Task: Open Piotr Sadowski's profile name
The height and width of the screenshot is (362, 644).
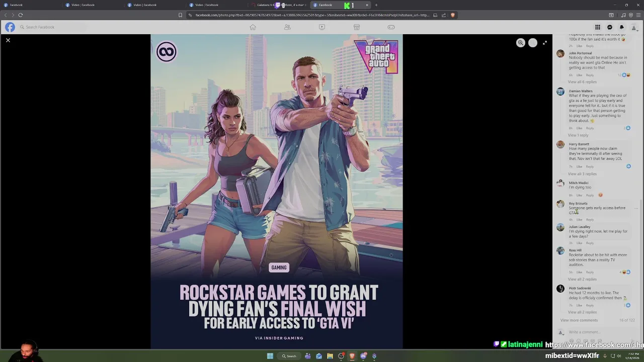Action: (580, 289)
